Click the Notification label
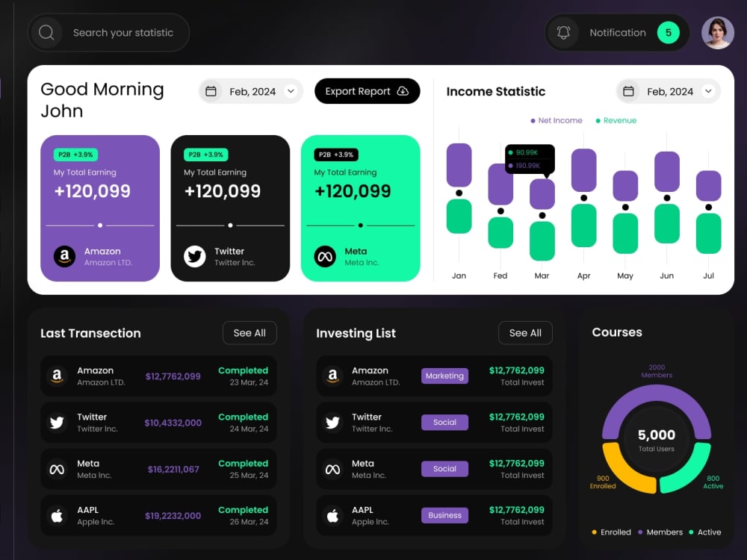The width and height of the screenshot is (747, 560). click(x=618, y=33)
